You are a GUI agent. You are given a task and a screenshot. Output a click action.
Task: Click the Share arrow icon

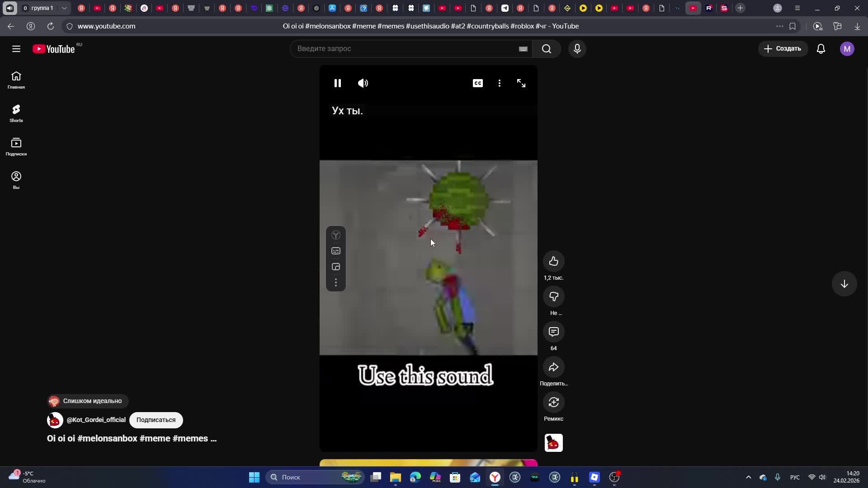553,367
